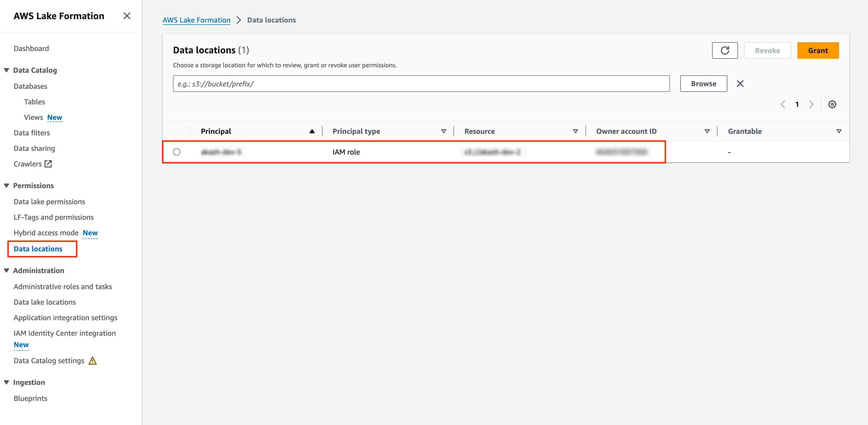868x425 pixels.
Task: Sort by Grantable column arrow
Action: pos(839,131)
